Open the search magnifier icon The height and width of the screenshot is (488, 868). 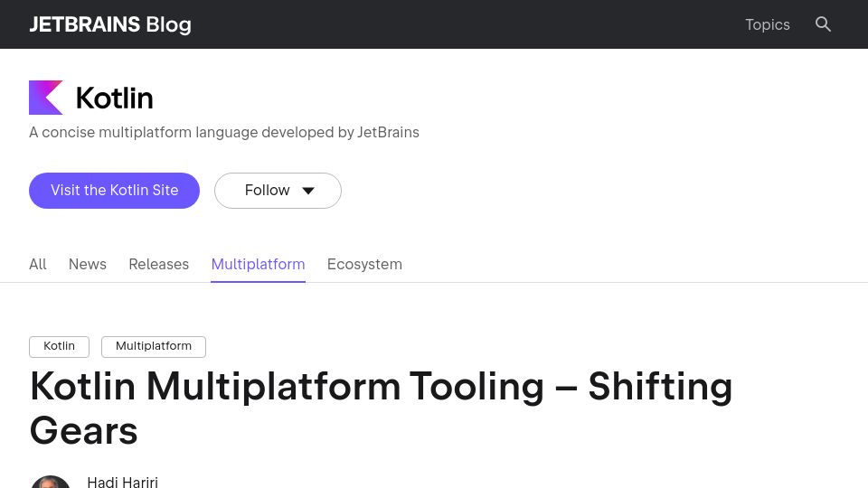(x=823, y=24)
